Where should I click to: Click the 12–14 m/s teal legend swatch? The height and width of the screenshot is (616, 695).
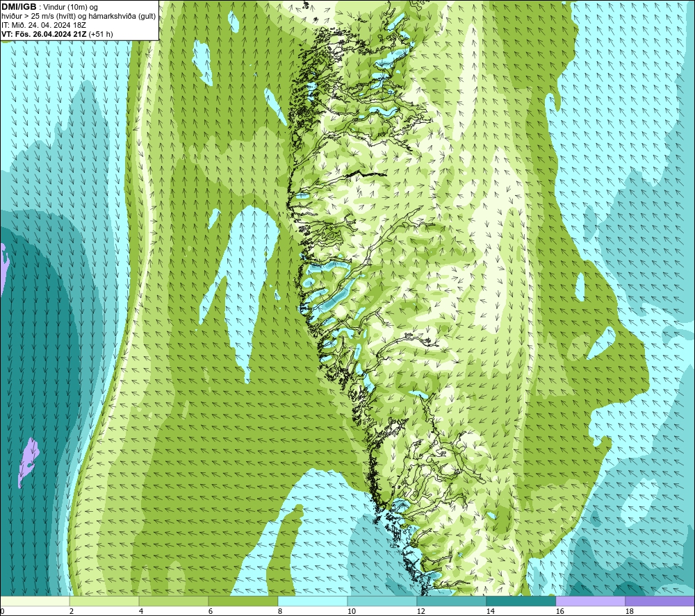[451, 601]
